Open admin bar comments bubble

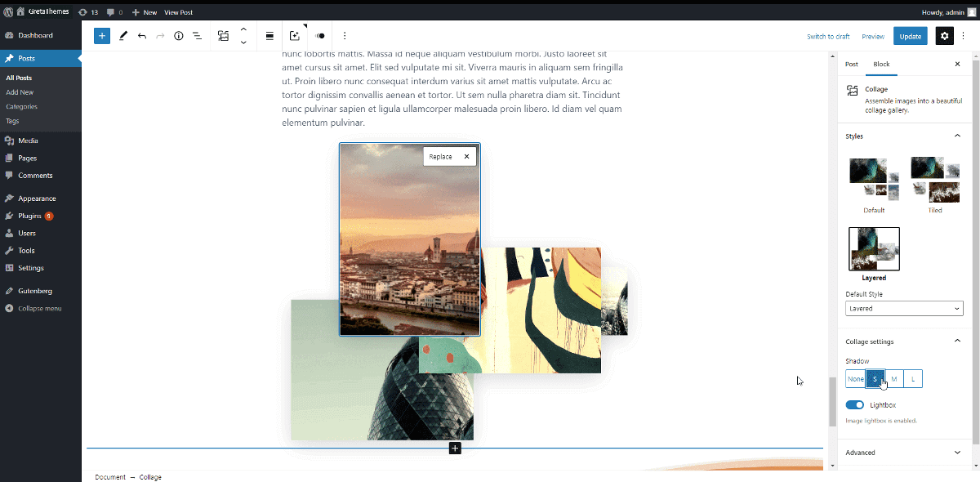coord(114,12)
